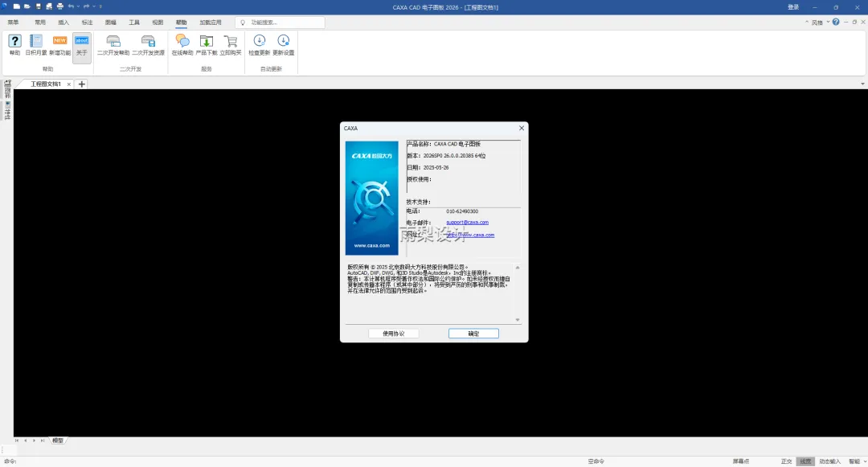The height and width of the screenshot is (467, 868).
Task: Click the blue help circle near 风格
Action: 836,23
